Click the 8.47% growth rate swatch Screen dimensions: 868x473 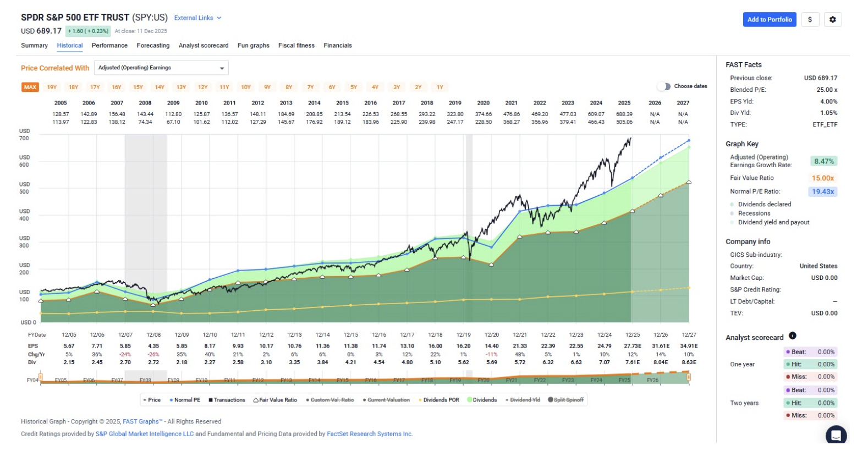coord(823,161)
